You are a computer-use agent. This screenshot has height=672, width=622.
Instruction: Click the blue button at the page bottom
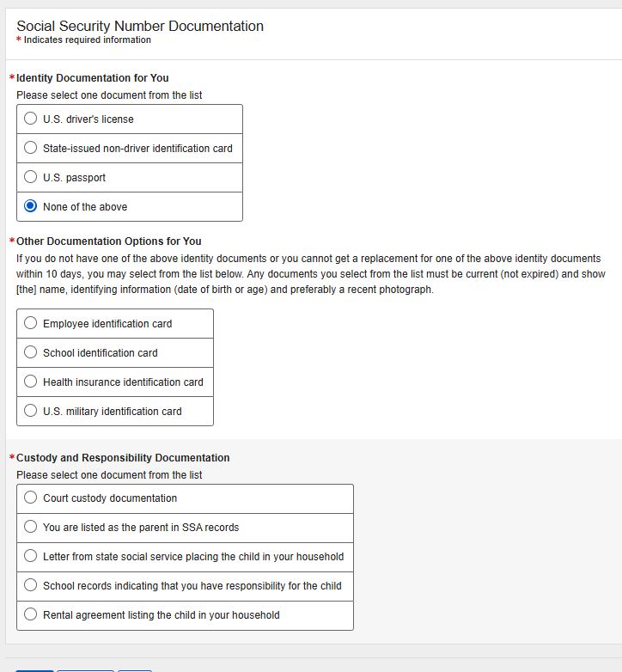34,669
